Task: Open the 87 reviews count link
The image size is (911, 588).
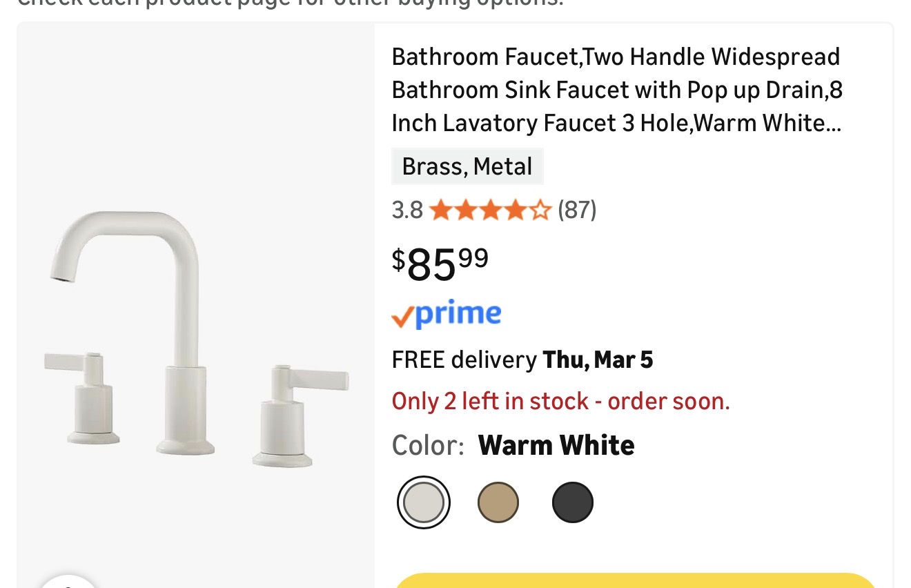Action: point(577,210)
